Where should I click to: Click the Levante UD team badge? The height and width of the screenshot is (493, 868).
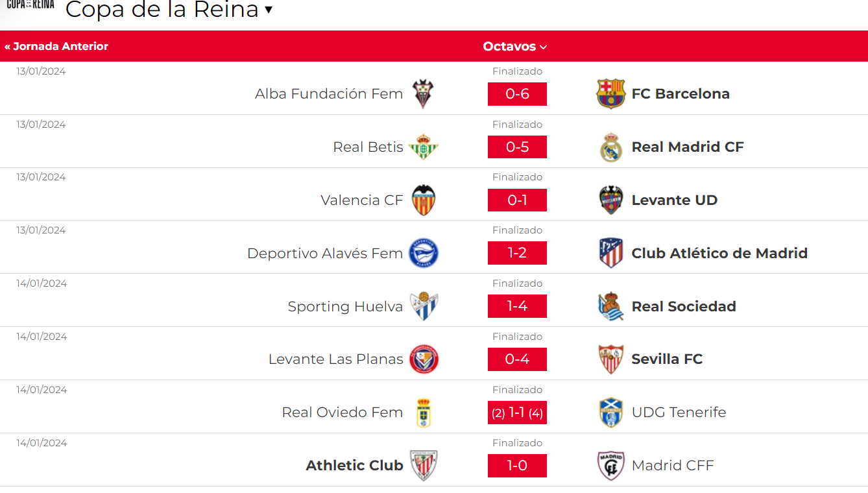[610, 200]
